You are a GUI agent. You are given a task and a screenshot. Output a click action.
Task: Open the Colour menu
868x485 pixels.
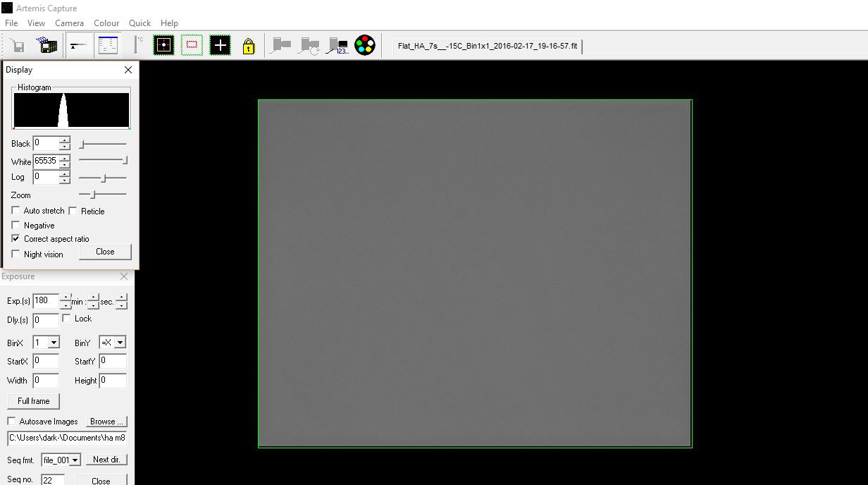tap(106, 23)
